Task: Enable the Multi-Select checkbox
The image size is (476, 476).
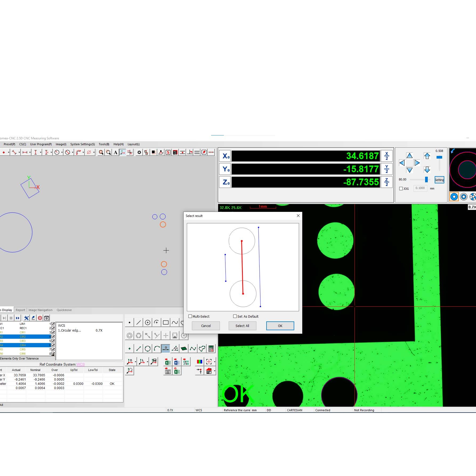Action: click(190, 316)
